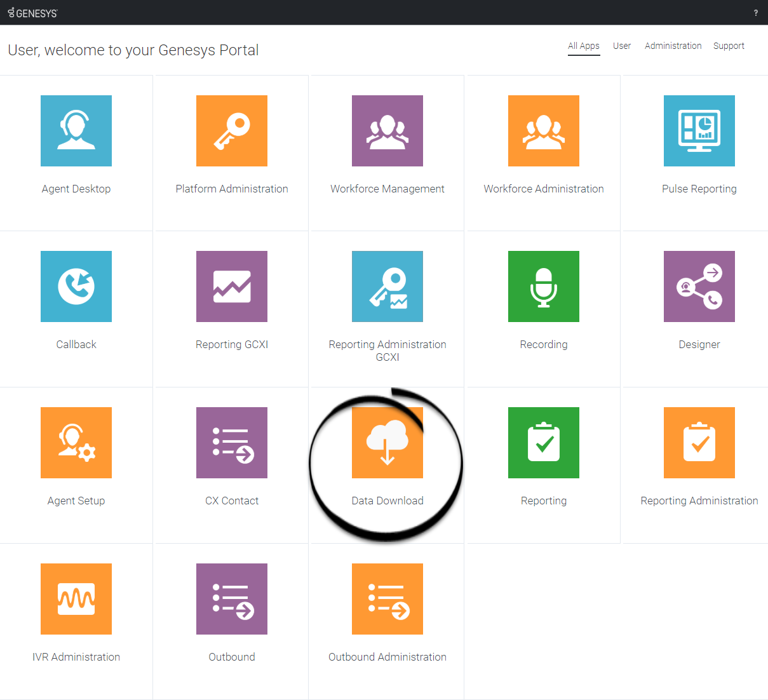768x700 pixels.
Task: Click the Reporting label under green icon
Action: (544, 501)
